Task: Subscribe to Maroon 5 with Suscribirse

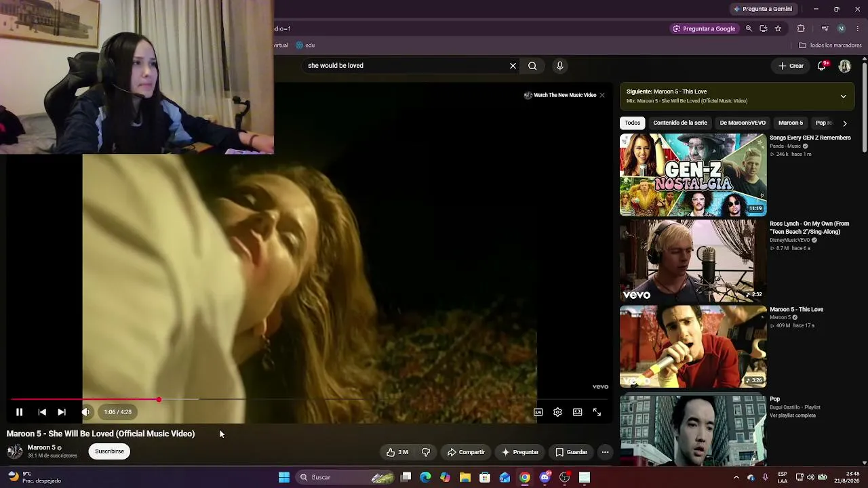Action: point(109,451)
